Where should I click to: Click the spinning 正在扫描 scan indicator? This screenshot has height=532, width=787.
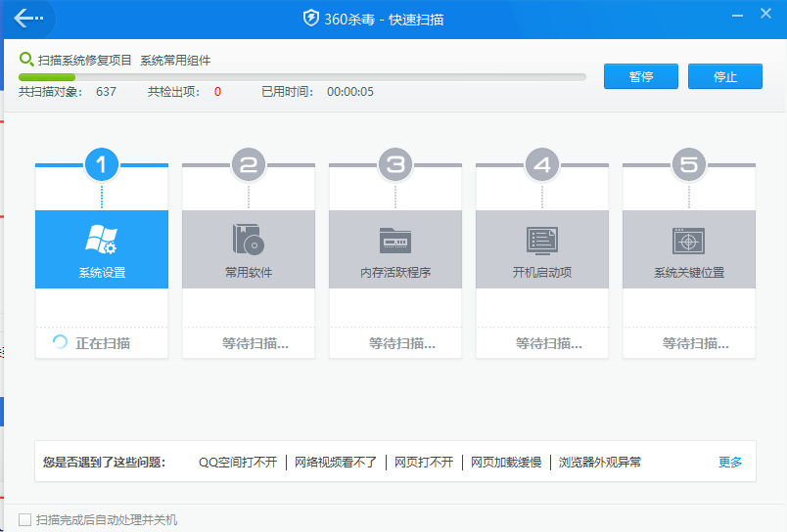pyautogui.click(x=61, y=342)
